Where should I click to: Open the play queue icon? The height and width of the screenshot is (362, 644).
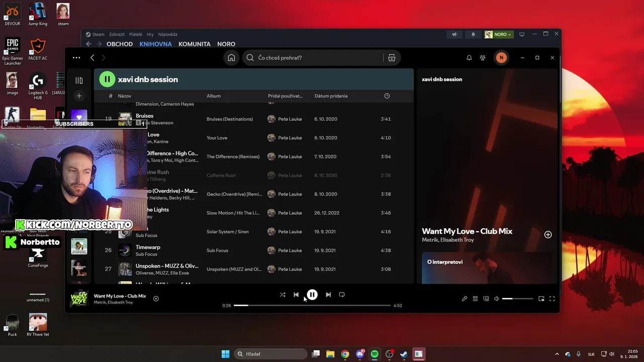tap(475, 299)
